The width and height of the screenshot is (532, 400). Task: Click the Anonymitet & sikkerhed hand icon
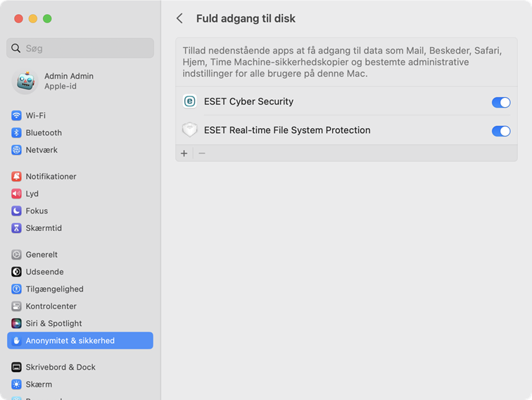pos(16,341)
